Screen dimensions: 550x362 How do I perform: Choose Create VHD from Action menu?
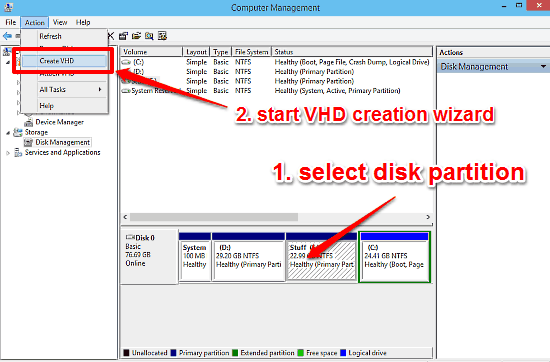64,61
